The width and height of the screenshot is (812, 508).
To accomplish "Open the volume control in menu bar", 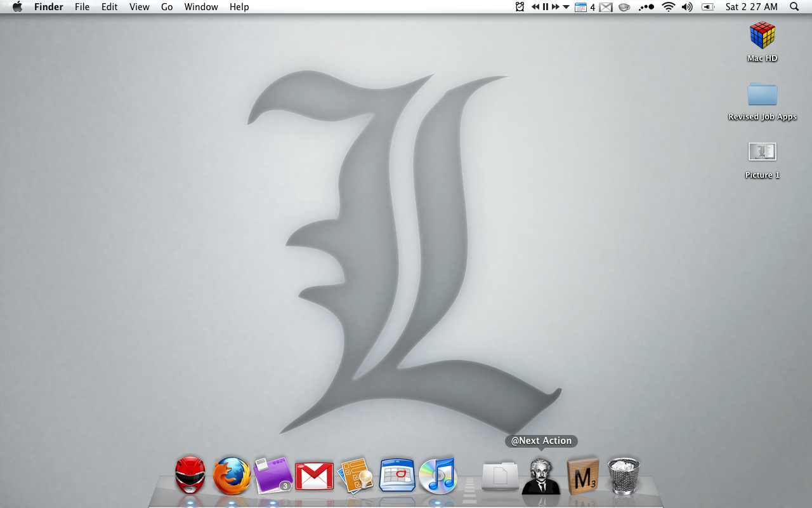I will pos(687,7).
